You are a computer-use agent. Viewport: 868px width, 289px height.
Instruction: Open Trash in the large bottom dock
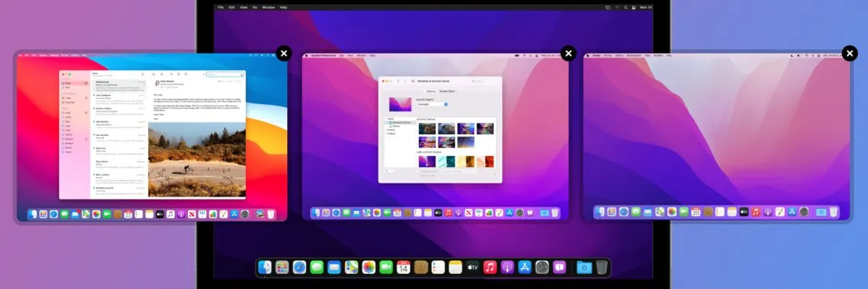coord(602,267)
